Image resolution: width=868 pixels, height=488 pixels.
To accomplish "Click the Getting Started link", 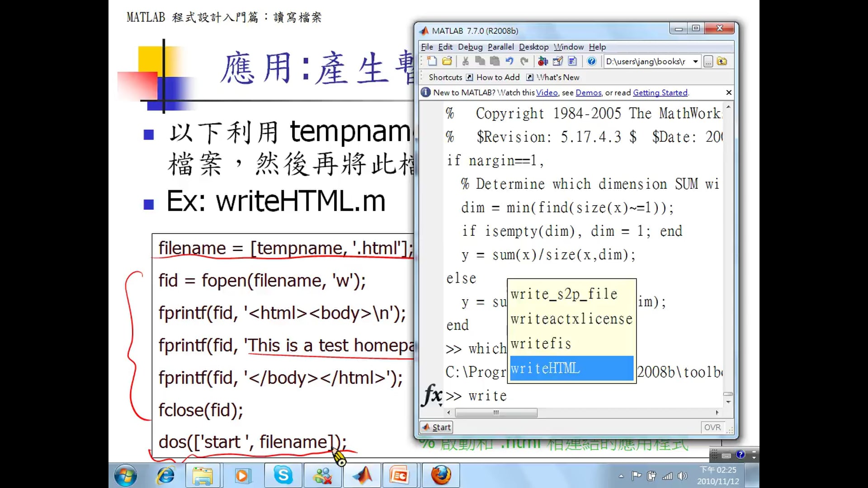I will (660, 93).
